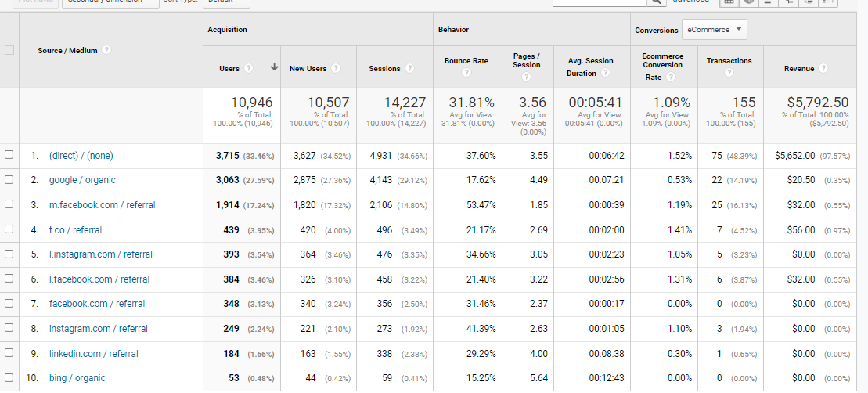Click the 1,914 users cell
Viewport: 868px width, 393px height.
(228, 205)
